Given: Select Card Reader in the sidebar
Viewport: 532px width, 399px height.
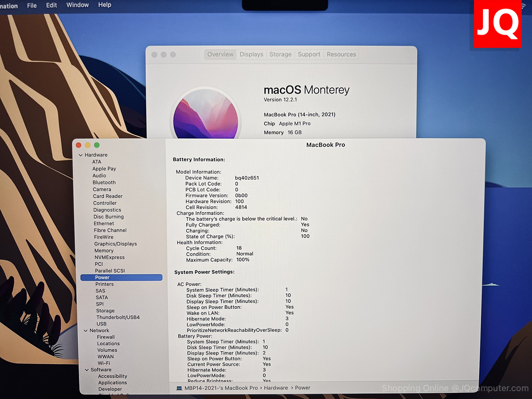Looking at the screenshot, I should coord(108,196).
